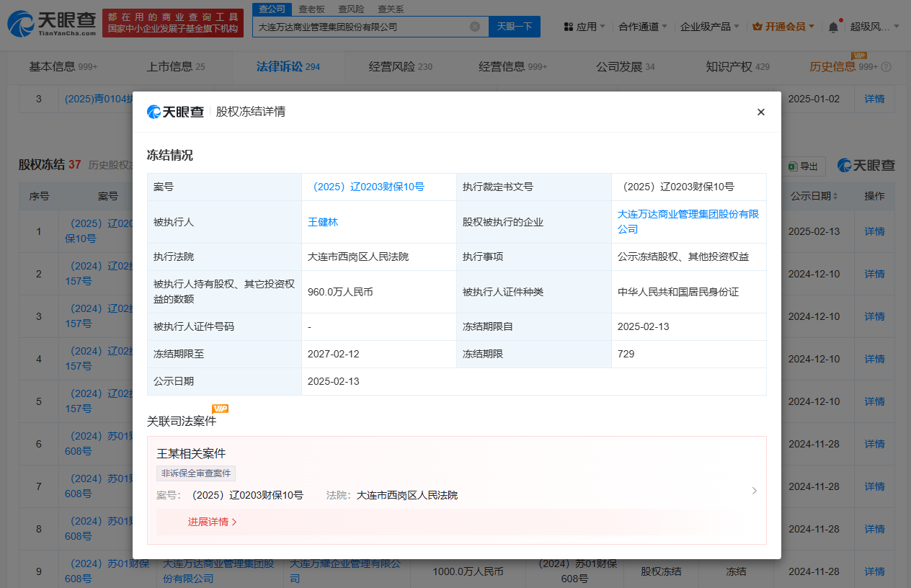Click the red promotional banner in header

tap(172, 23)
